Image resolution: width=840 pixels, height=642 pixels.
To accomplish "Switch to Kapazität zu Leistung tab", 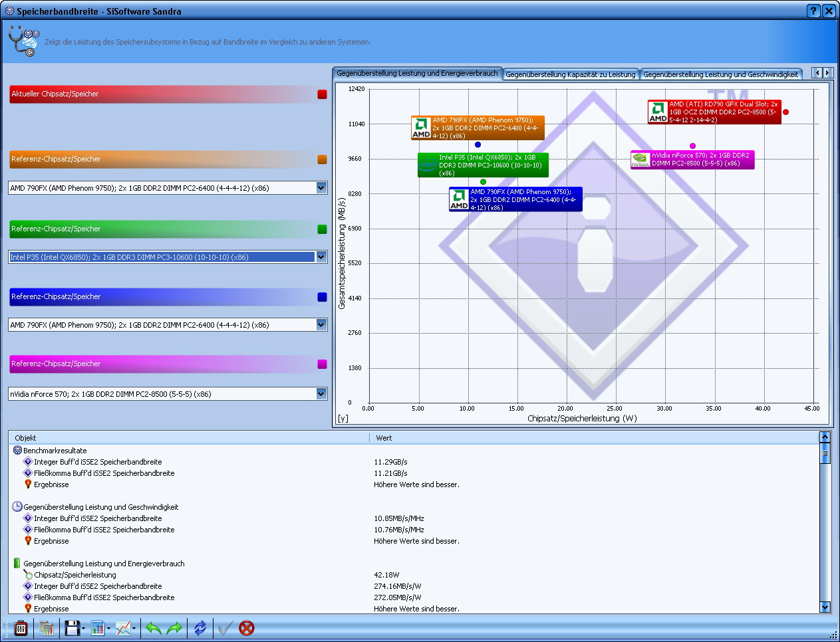I will pos(571,74).
